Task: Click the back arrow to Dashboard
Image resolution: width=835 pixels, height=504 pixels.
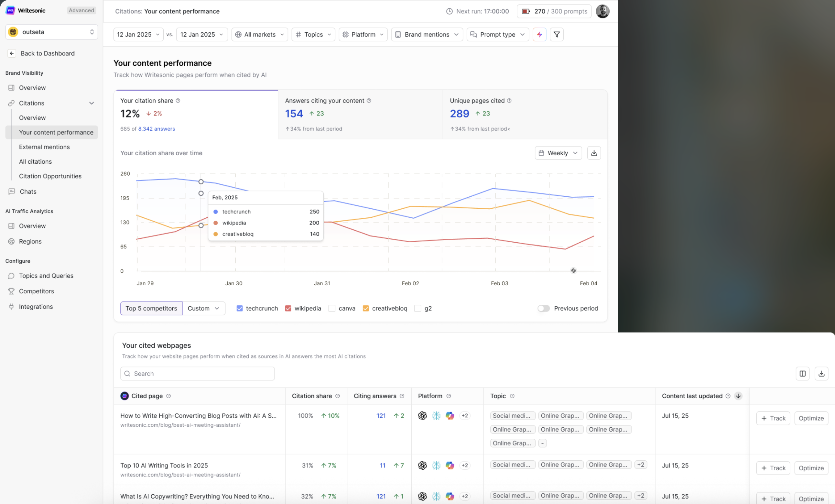Action: click(12, 53)
